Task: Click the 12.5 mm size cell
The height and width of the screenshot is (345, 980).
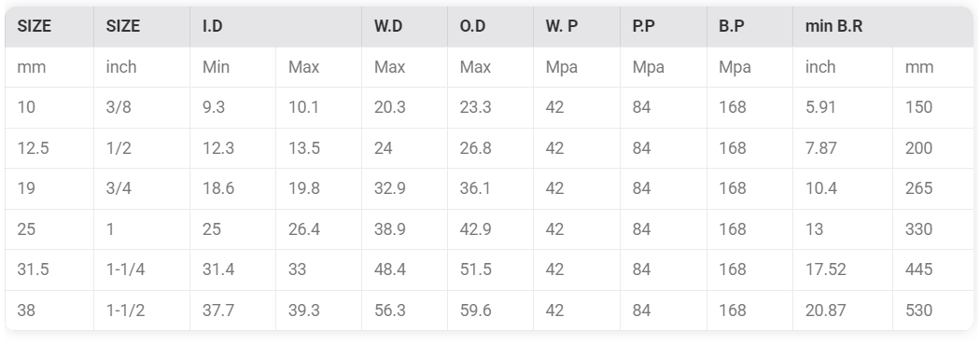Action: click(x=49, y=148)
